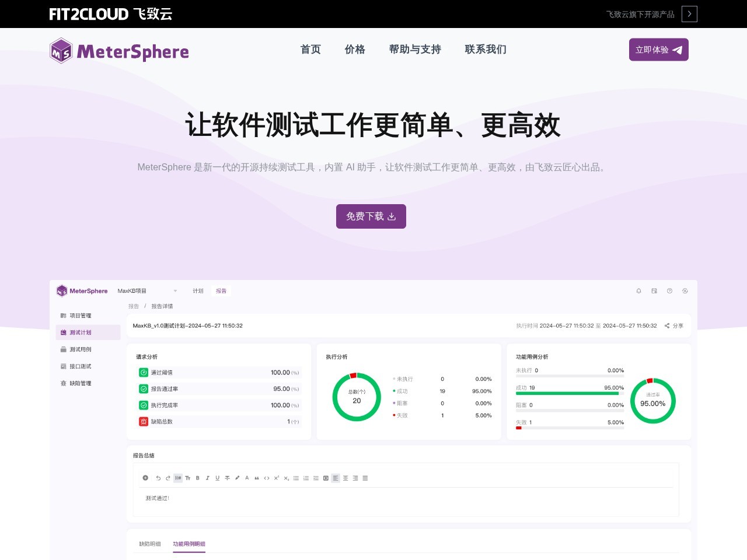The image size is (747, 560).
Task: Click the numbered list icon
Action: [x=306, y=478]
